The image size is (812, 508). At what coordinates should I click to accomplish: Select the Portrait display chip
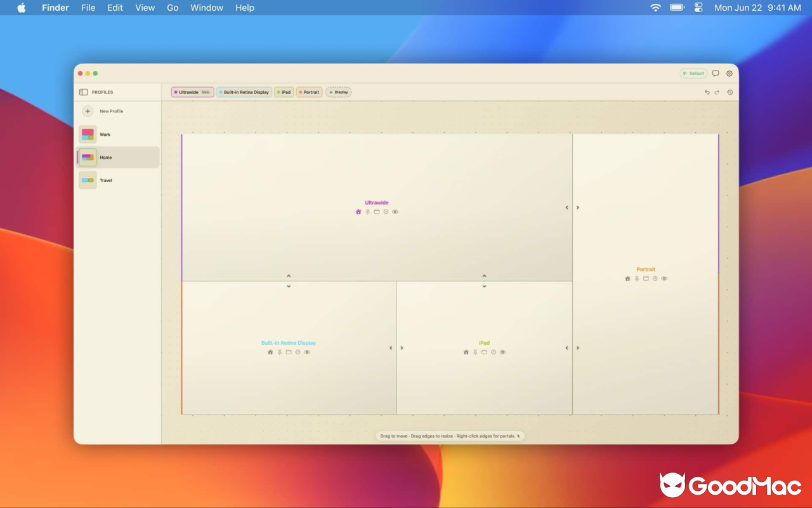click(309, 92)
